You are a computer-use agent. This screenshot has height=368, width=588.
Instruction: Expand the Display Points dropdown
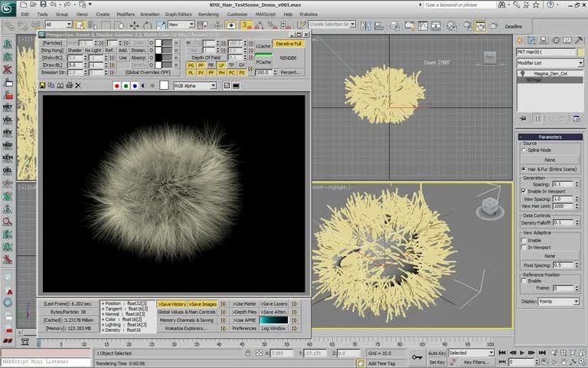560,301
